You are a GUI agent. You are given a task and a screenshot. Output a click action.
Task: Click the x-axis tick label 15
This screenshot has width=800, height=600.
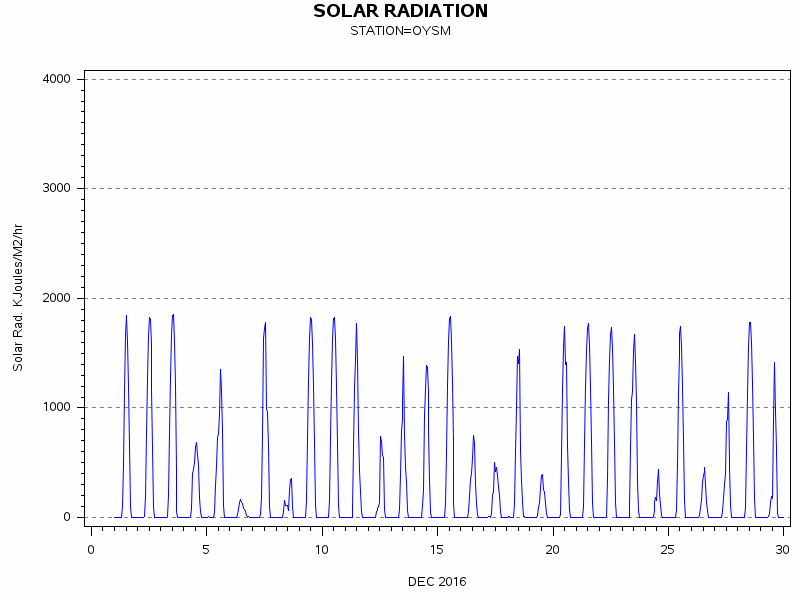(x=437, y=550)
